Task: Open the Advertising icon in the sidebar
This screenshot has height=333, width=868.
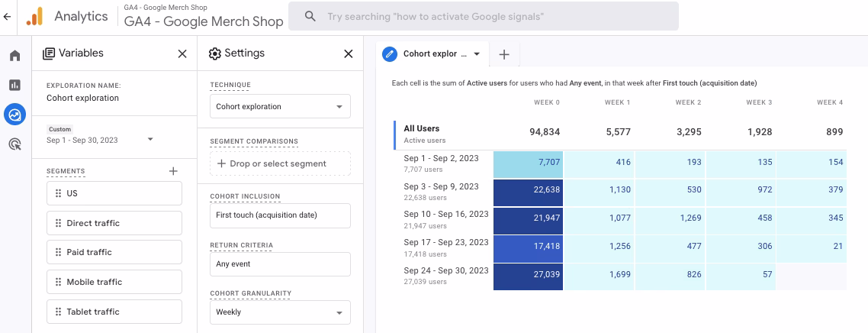Action: tap(15, 144)
